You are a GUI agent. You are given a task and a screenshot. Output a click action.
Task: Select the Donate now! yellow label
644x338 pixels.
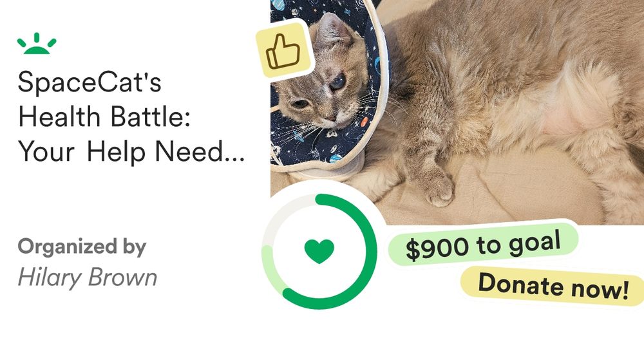coord(553,285)
